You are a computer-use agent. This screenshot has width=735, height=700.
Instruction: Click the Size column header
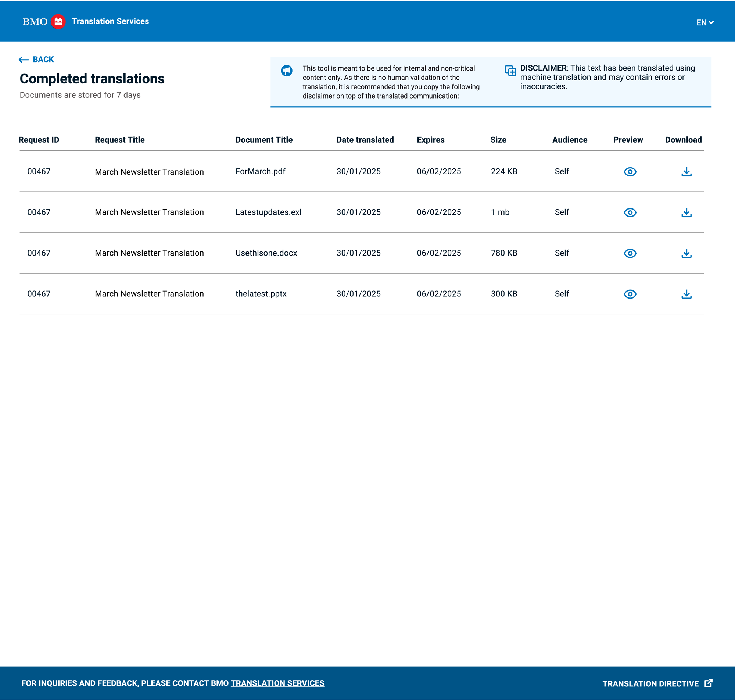pyautogui.click(x=498, y=140)
